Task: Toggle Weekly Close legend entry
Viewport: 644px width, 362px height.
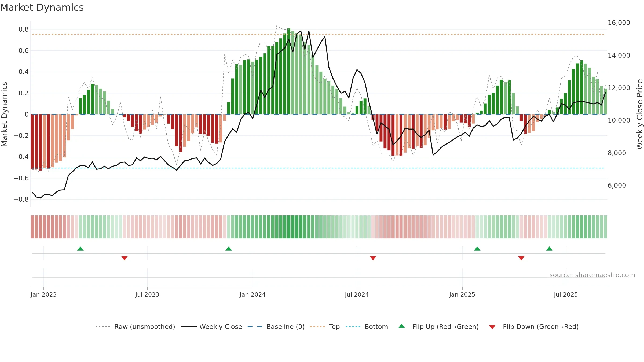Action: click(x=211, y=327)
